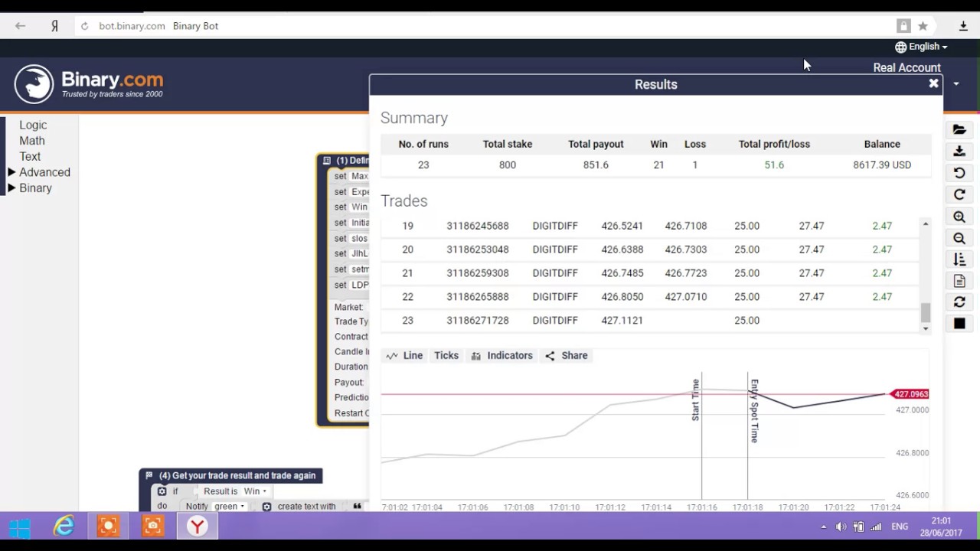The height and width of the screenshot is (551, 980).
Task: Open browser downloads arrow icon
Action: (x=963, y=26)
